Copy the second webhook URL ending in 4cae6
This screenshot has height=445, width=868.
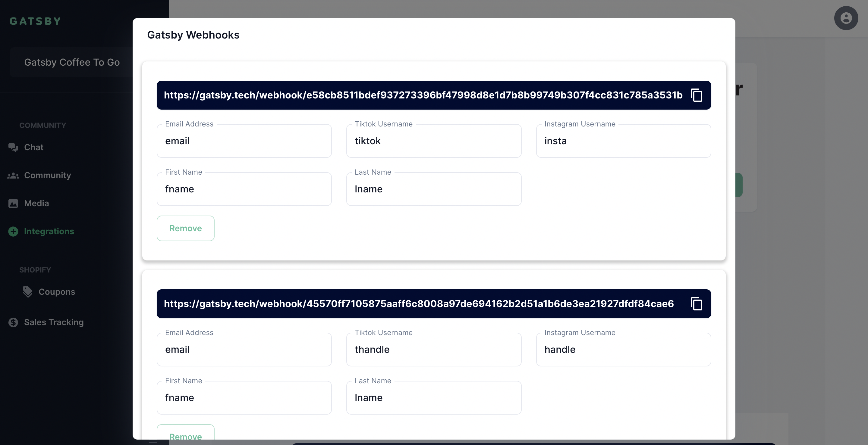[696, 304]
